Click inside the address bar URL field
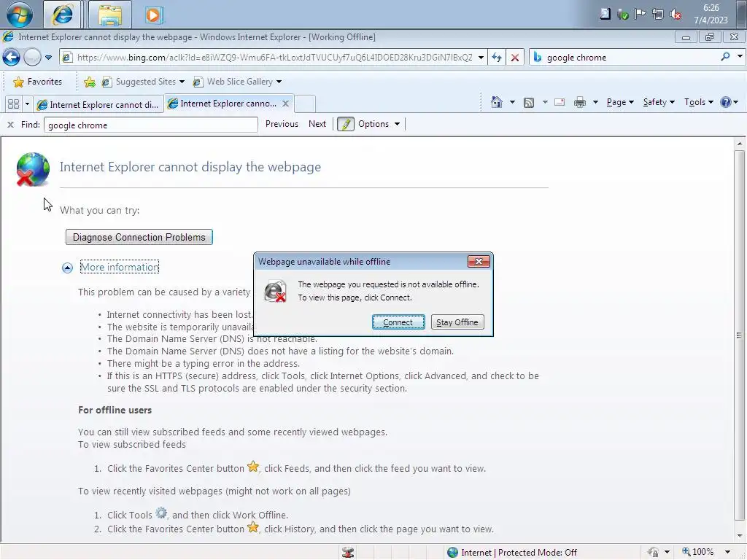This screenshot has width=747, height=560. click(x=275, y=58)
